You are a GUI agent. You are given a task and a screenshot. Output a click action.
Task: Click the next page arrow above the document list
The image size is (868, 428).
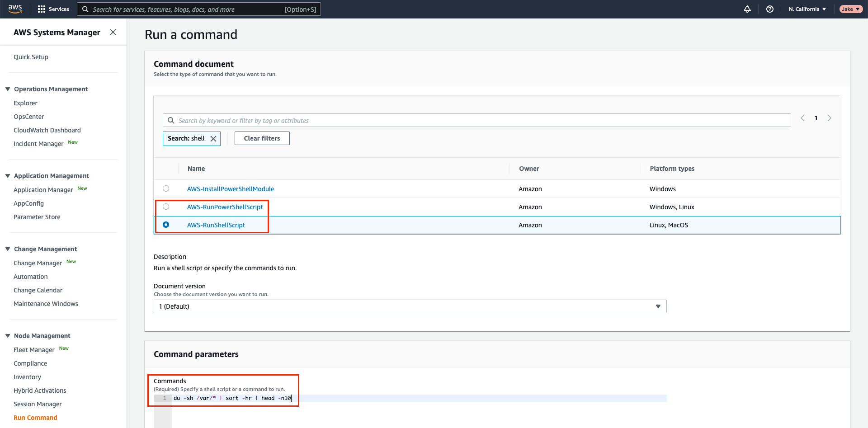point(830,118)
